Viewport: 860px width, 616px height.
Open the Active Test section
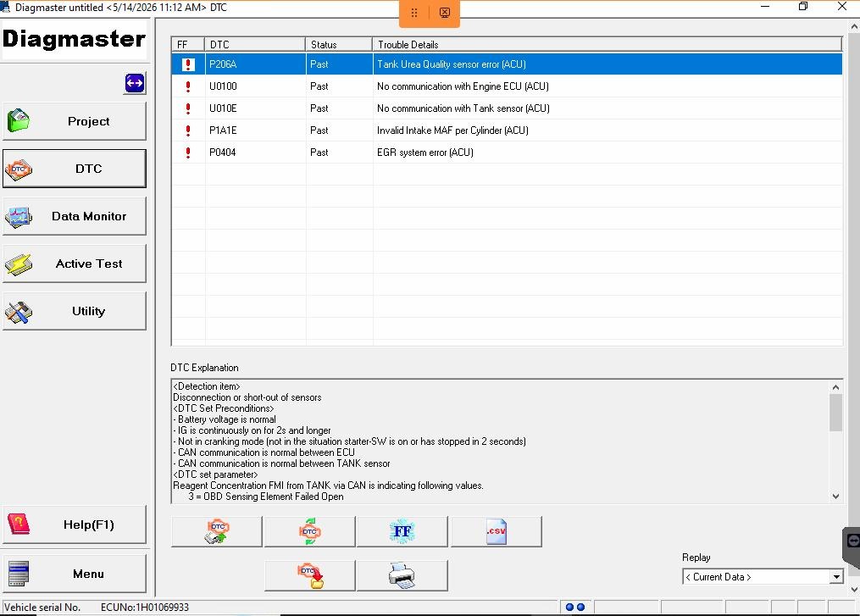[75, 264]
